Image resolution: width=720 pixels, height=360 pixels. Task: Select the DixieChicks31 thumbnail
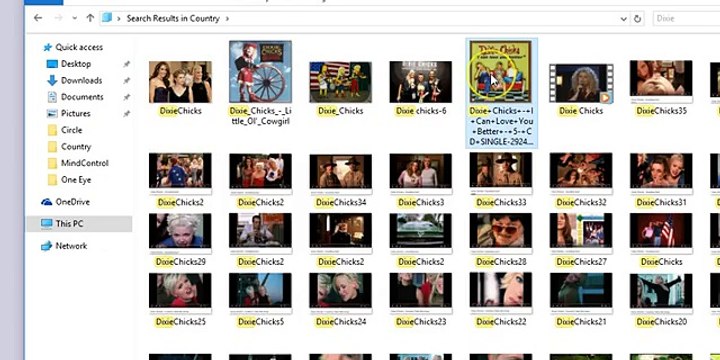click(661, 173)
